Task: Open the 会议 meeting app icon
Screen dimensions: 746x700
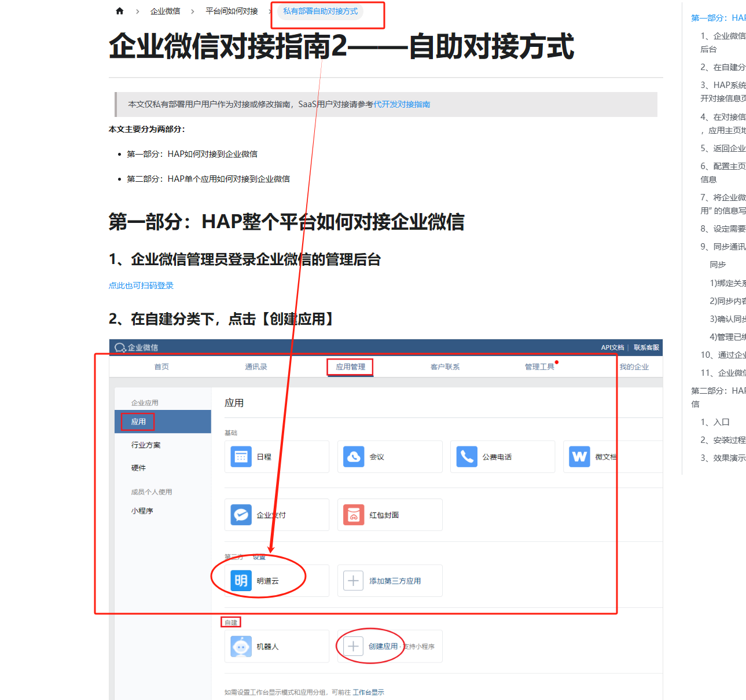Action: pos(354,456)
